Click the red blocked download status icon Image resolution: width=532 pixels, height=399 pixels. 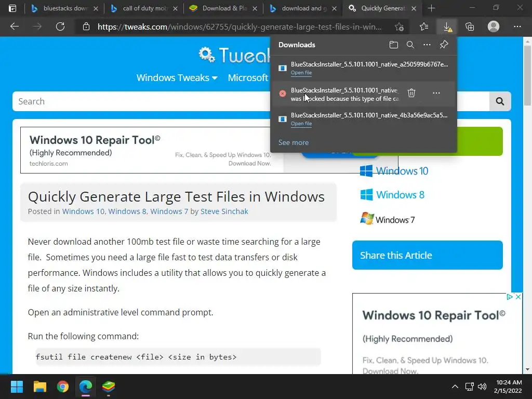[282, 94]
